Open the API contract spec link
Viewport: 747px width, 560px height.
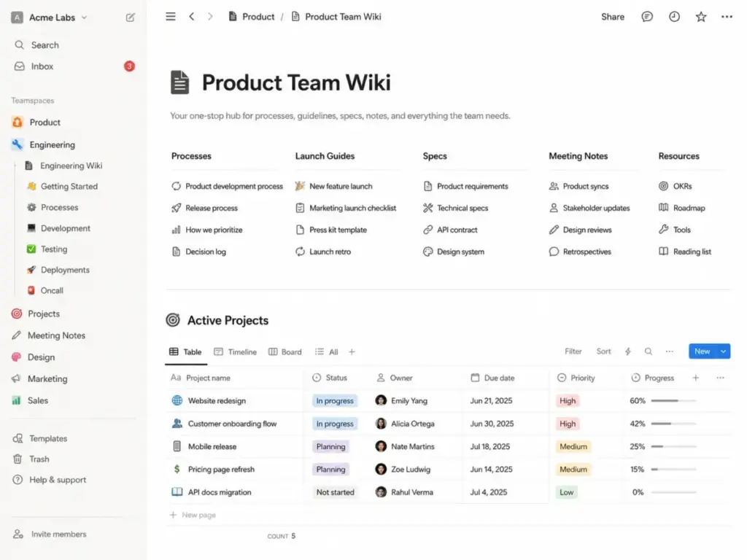(x=450, y=230)
